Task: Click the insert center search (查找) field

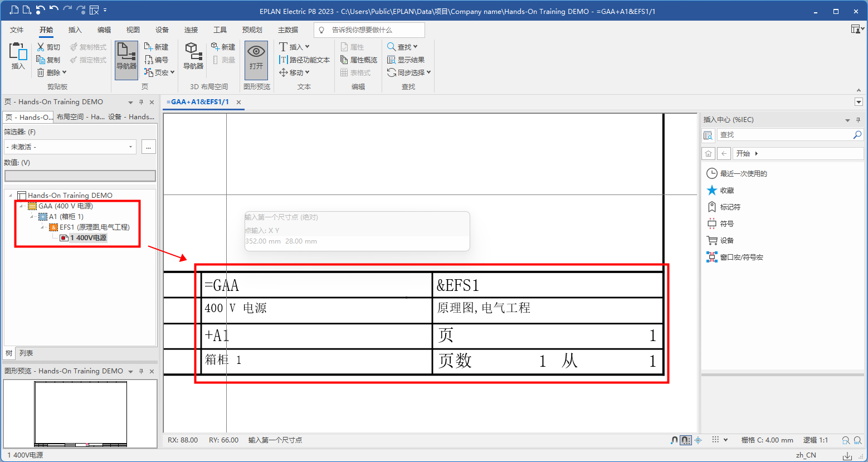Action: tap(784, 135)
